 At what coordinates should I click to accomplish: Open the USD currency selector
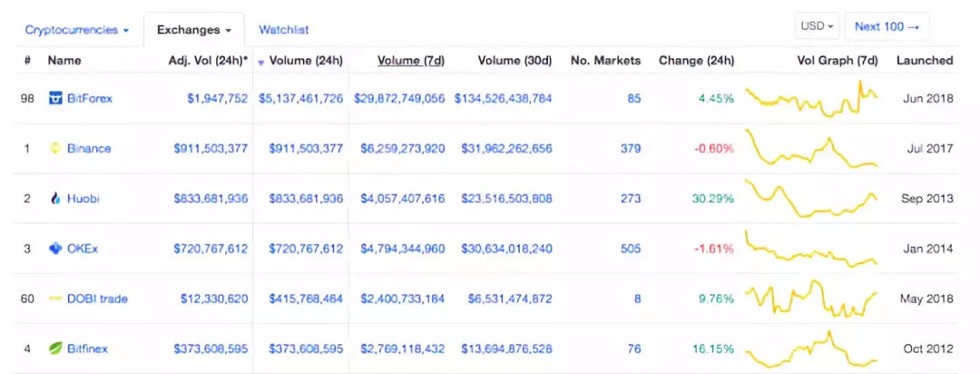point(817,26)
